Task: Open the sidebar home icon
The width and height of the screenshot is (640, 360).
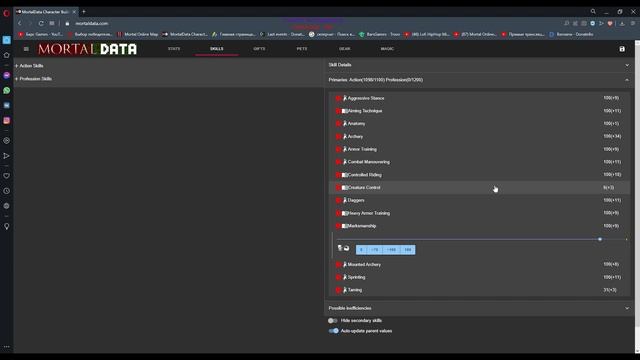Action: coord(7,55)
